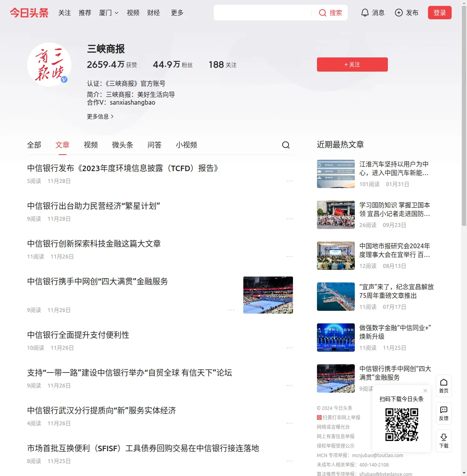
Task: Click the verified V badge on avatar
Action: pos(64,79)
